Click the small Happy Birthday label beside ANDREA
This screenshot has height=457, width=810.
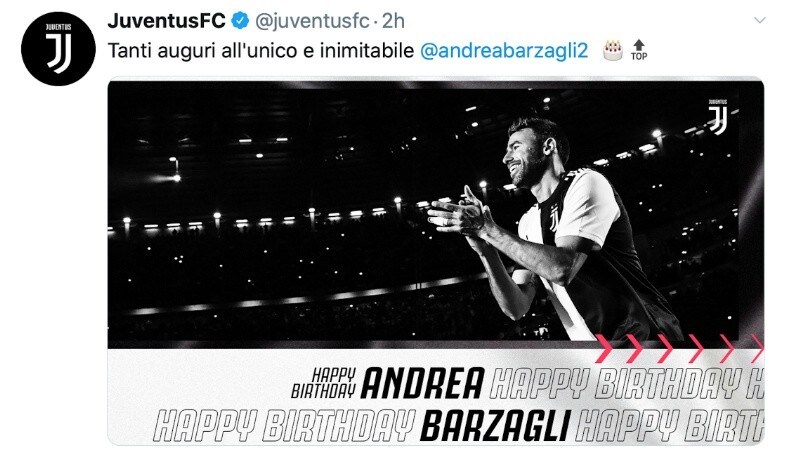pos(324,383)
